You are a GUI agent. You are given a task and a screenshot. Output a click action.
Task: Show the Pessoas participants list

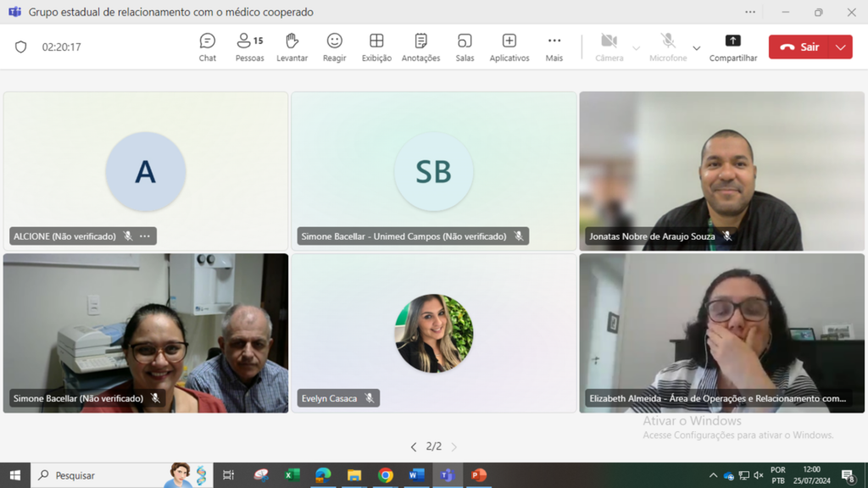pos(249,47)
